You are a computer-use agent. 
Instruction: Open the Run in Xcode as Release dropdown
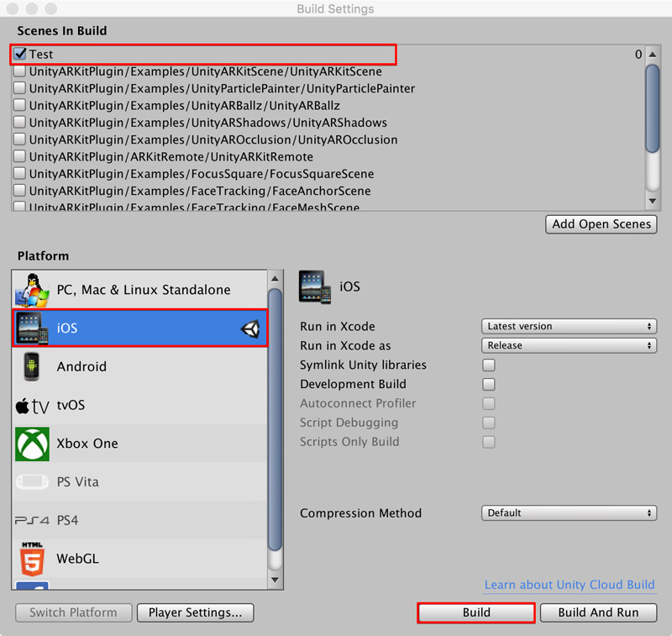pos(570,345)
